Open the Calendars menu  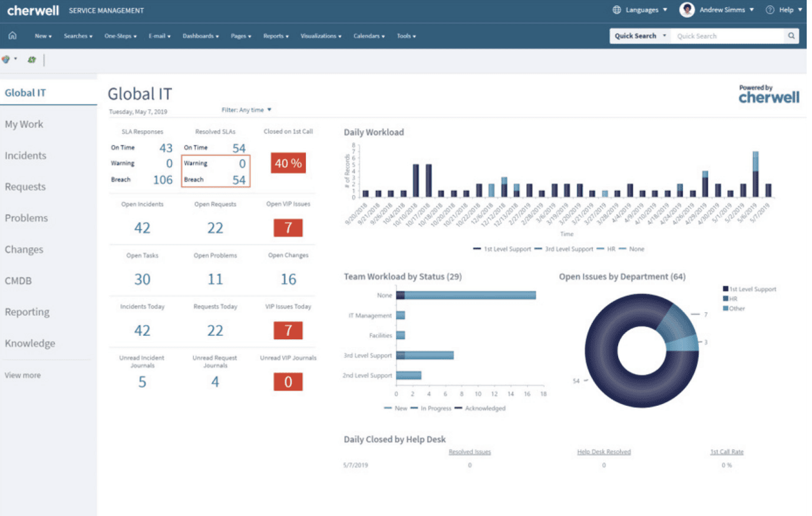click(x=369, y=36)
